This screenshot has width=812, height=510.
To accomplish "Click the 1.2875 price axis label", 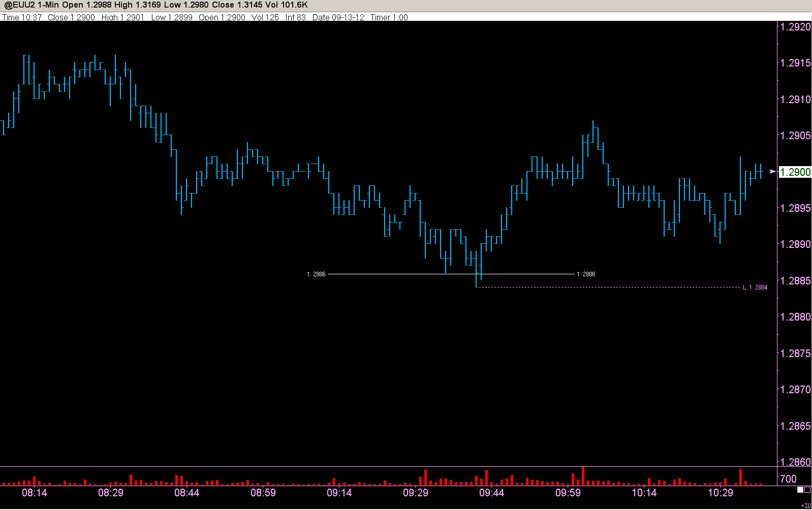I will pos(795,354).
